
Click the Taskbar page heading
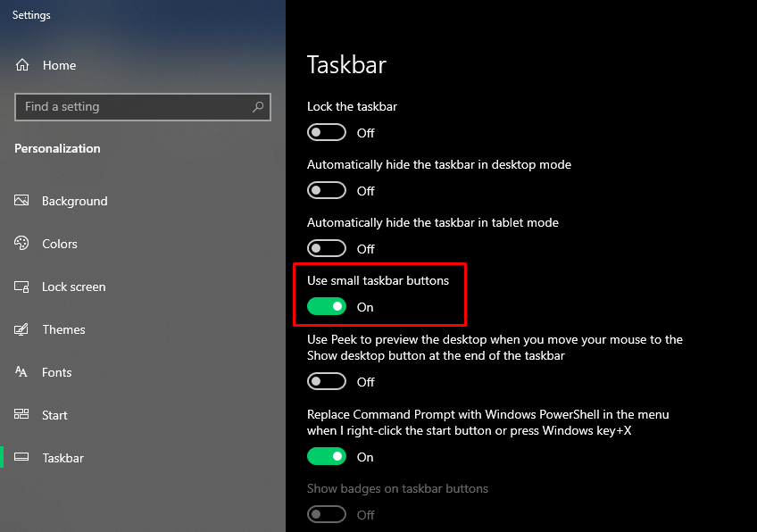point(346,64)
